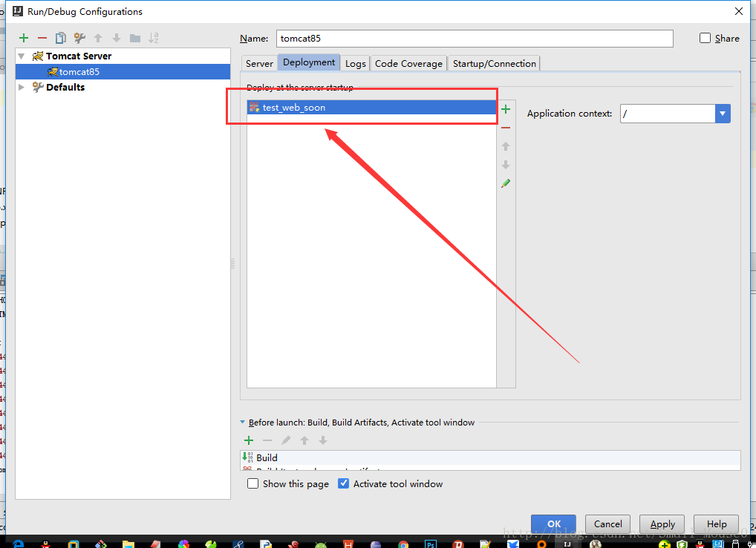This screenshot has width=756, height=548.
Task: Open Microsoft Edge from the taskbar
Action: [x=18, y=544]
